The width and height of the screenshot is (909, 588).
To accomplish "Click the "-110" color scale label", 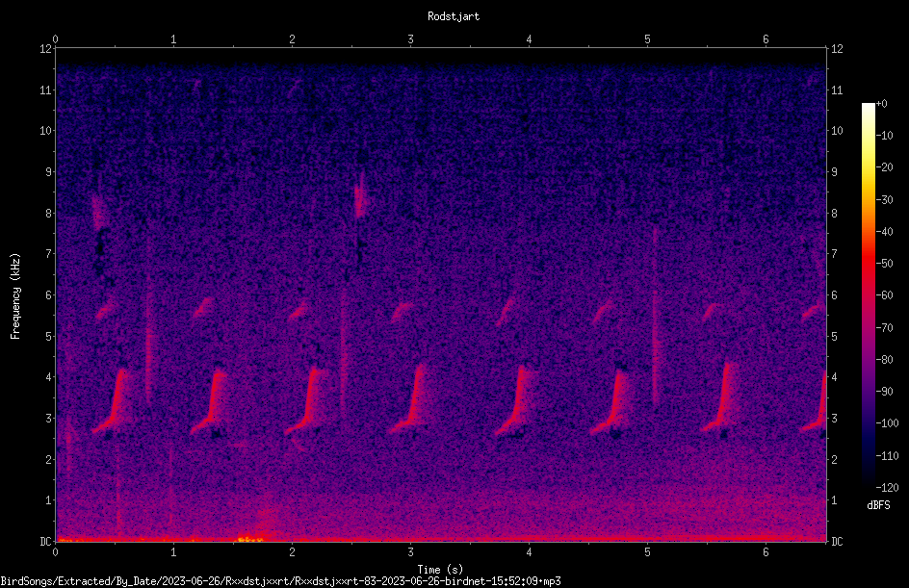I will [x=888, y=456].
